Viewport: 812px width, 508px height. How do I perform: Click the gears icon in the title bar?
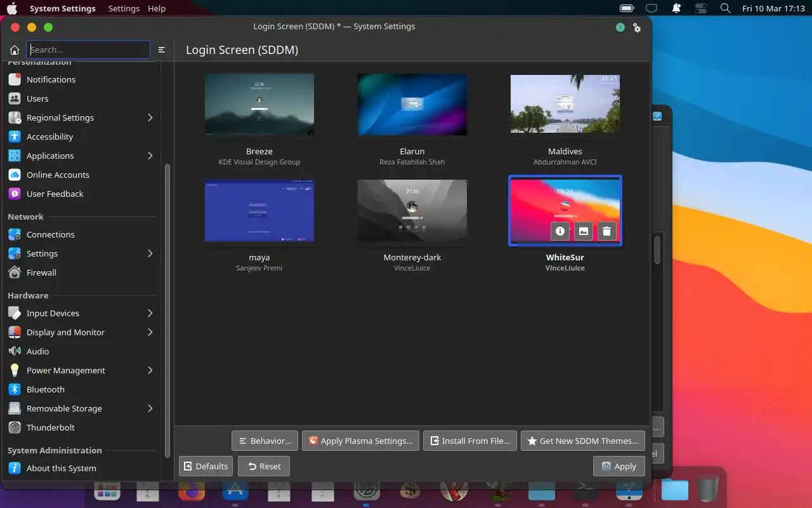tap(637, 27)
